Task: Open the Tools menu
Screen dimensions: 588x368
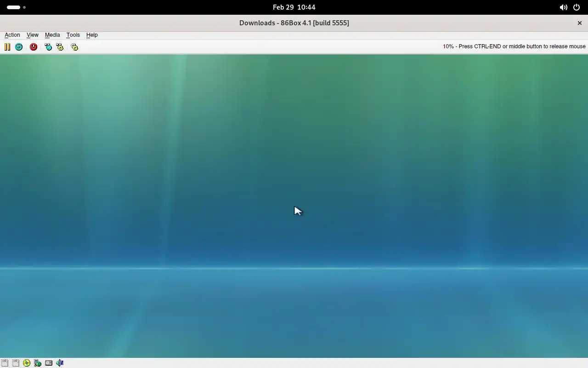Action: (x=73, y=35)
